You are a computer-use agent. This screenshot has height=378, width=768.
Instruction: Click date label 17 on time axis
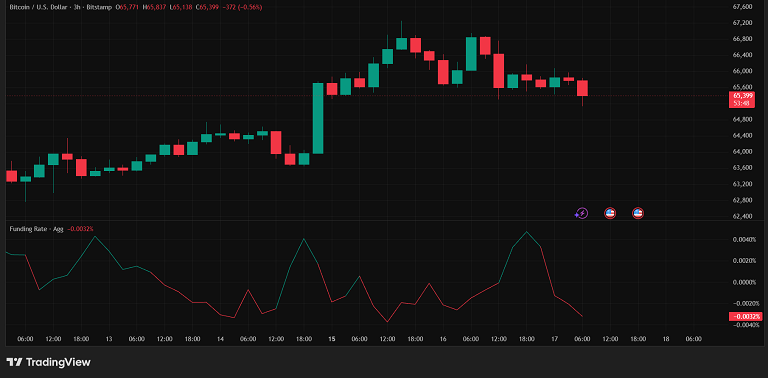coord(554,339)
